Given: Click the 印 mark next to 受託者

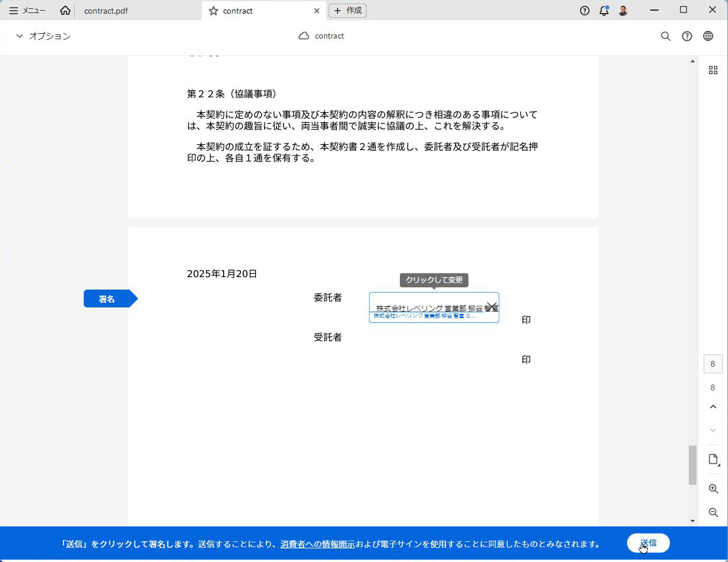Looking at the screenshot, I should 526,360.
